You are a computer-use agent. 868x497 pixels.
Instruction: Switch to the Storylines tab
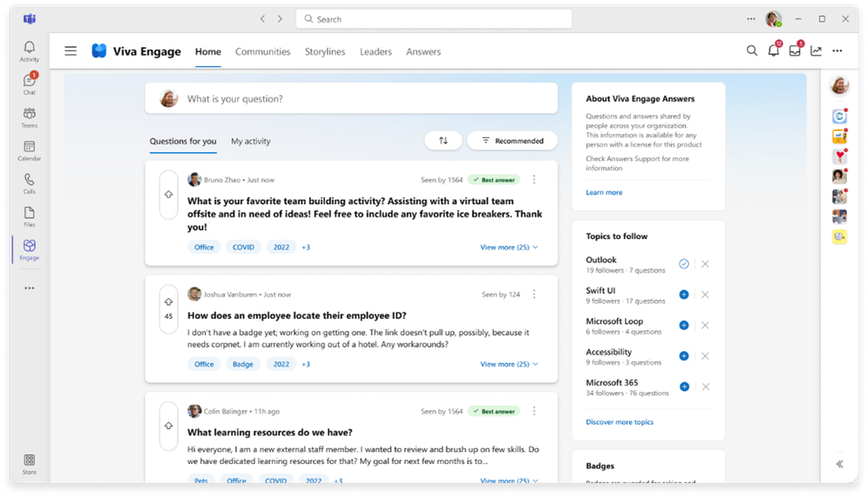pyautogui.click(x=325, y=51)
